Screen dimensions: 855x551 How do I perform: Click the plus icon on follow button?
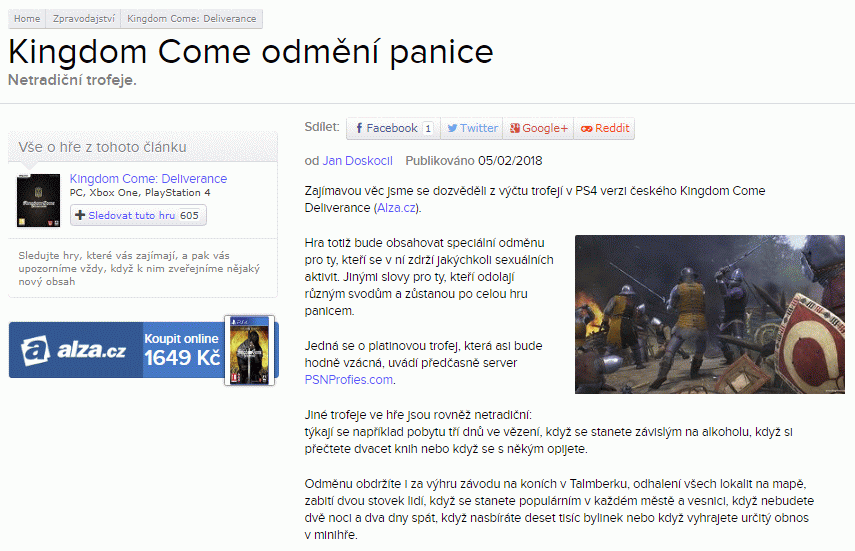pyautogui.click(x=80, y=215)
